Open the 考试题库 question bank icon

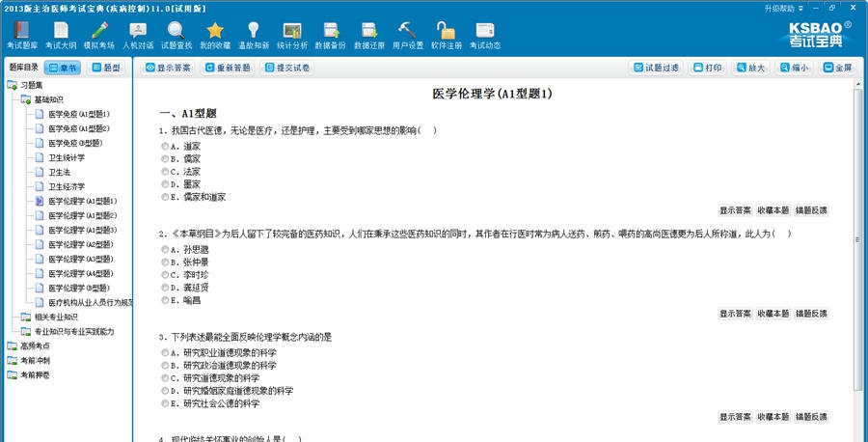point(22,36)
